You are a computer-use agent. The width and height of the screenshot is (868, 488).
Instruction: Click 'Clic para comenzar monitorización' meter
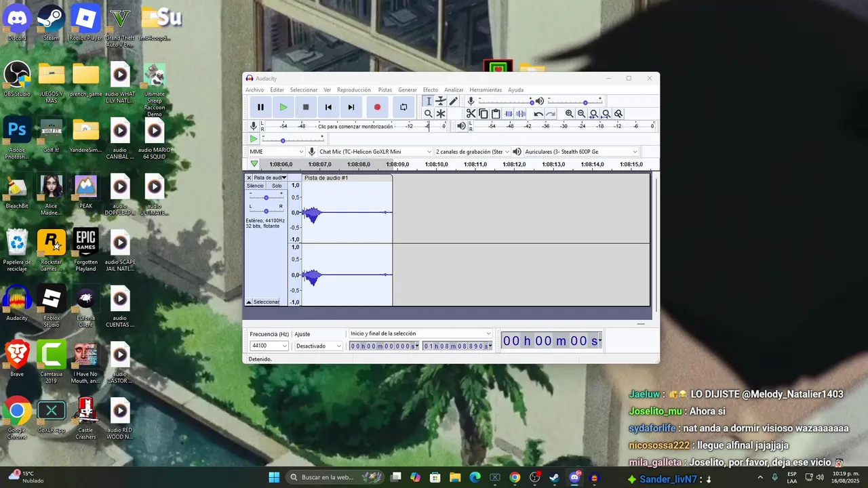click(355, 126)
